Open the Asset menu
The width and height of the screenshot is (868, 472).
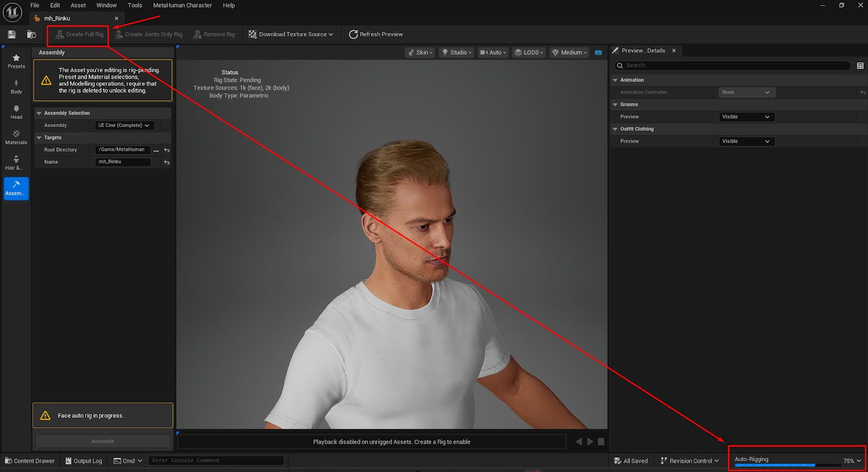click(78, 5)
